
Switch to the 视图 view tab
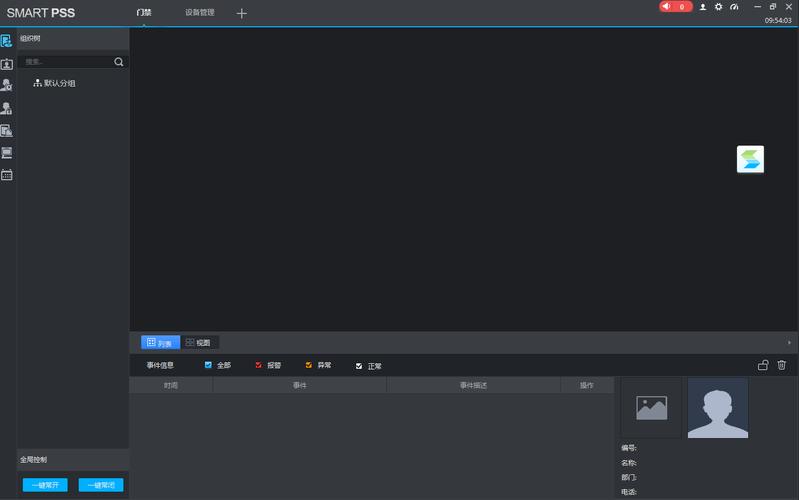point(199,343)
